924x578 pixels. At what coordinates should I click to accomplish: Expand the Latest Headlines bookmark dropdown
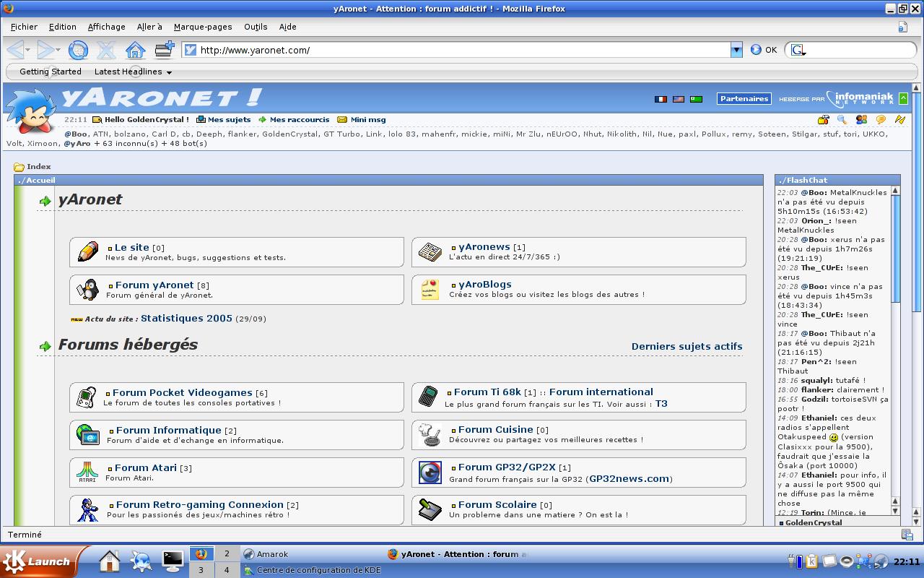point(169,72)
